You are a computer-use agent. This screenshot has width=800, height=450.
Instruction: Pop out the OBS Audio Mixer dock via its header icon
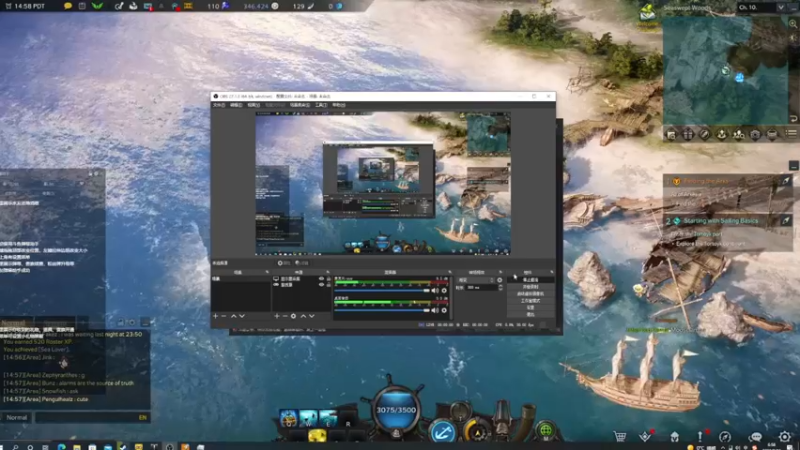coord(449,272)
